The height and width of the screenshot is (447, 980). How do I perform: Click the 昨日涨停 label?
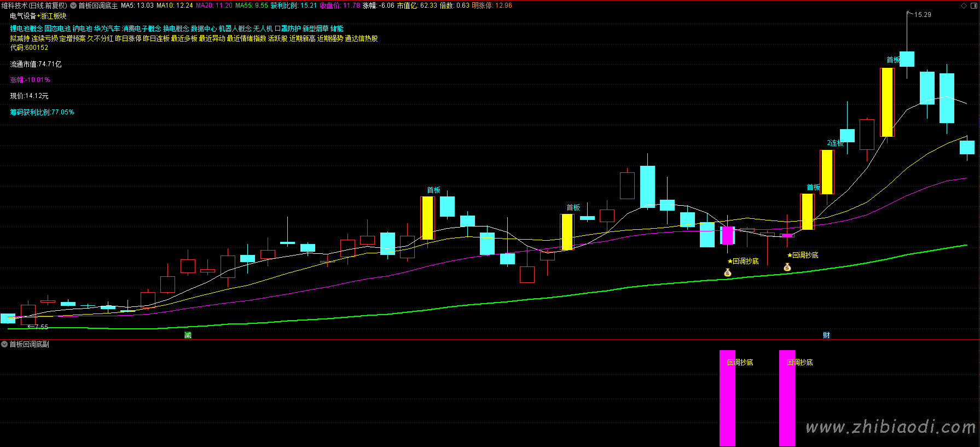(128, 38)
